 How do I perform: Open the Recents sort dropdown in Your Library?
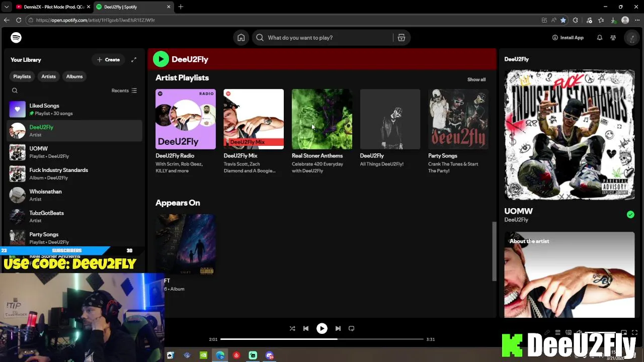click(x=124, y=90)
